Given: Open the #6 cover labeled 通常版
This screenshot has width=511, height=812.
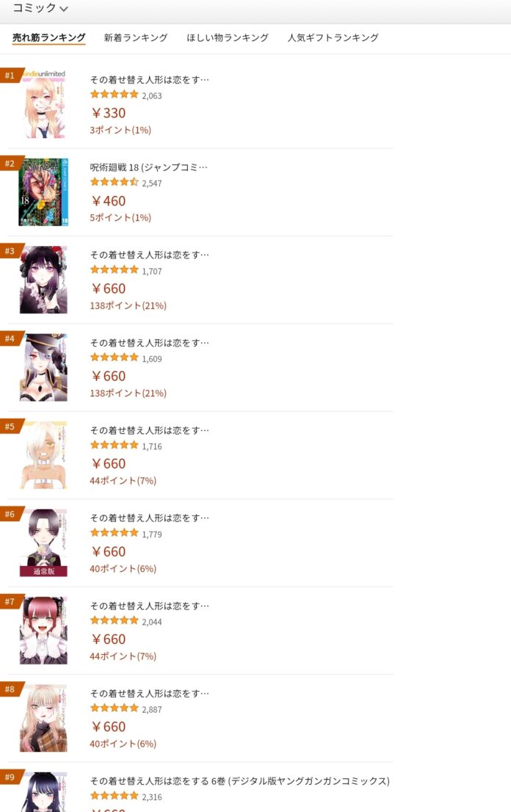Looking at the screenshot, I should coord(43,543).
